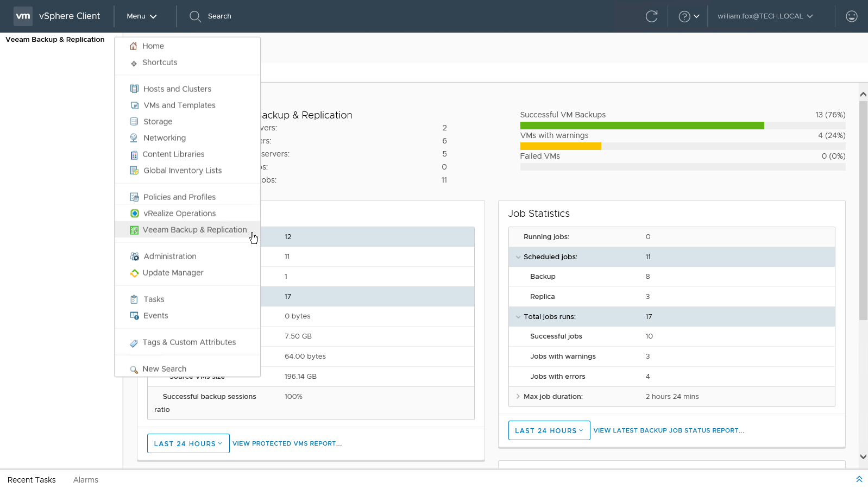Click the Storage icon in menu
The height and width of the screenshot is (488, 868).
point(134,122)
